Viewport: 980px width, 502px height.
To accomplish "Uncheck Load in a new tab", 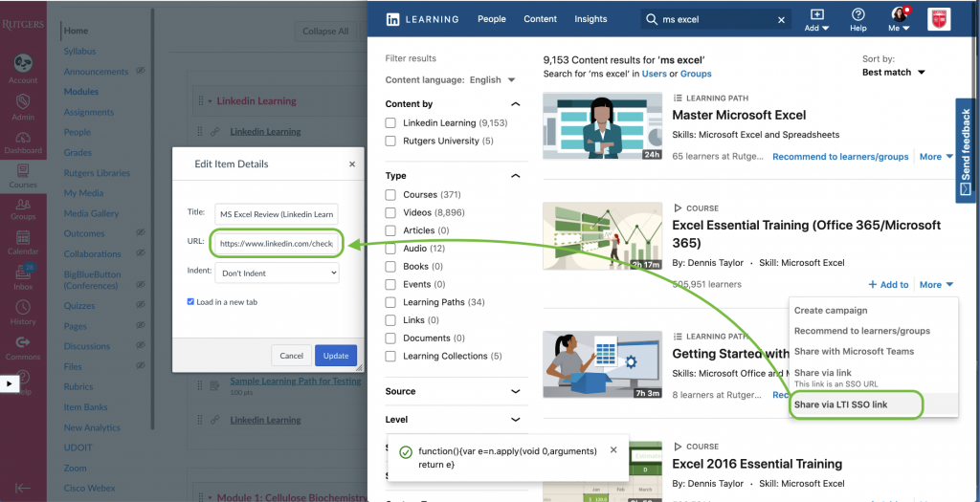I will click(x=190, y=301).
